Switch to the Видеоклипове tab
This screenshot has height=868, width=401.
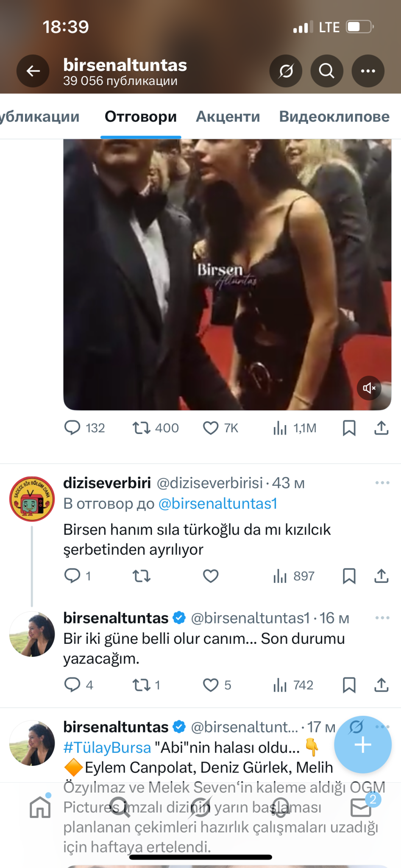tap(334, 117)
